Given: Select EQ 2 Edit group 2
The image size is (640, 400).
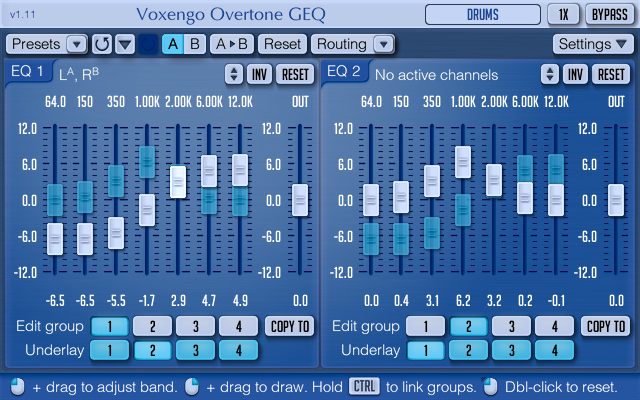Looking at the screenshot, I should pyautogui.click(x=469, y=326).
